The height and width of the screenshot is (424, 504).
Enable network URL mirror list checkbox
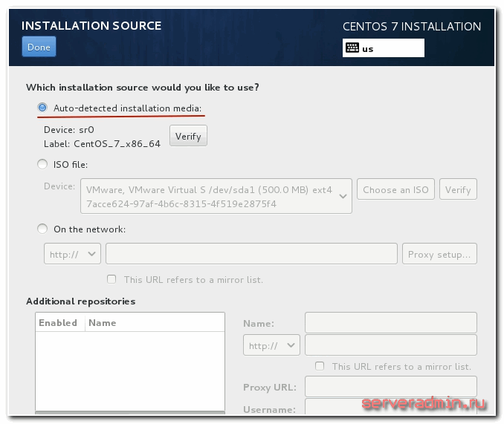[112, 280]
